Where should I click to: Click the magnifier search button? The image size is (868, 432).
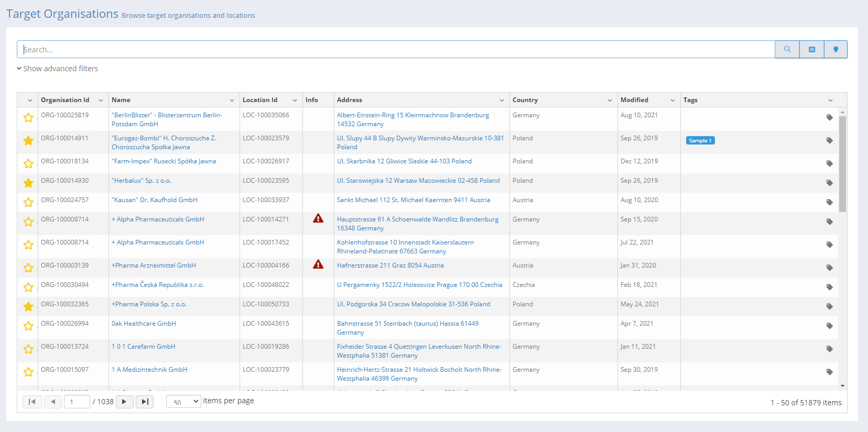point(787,49)
